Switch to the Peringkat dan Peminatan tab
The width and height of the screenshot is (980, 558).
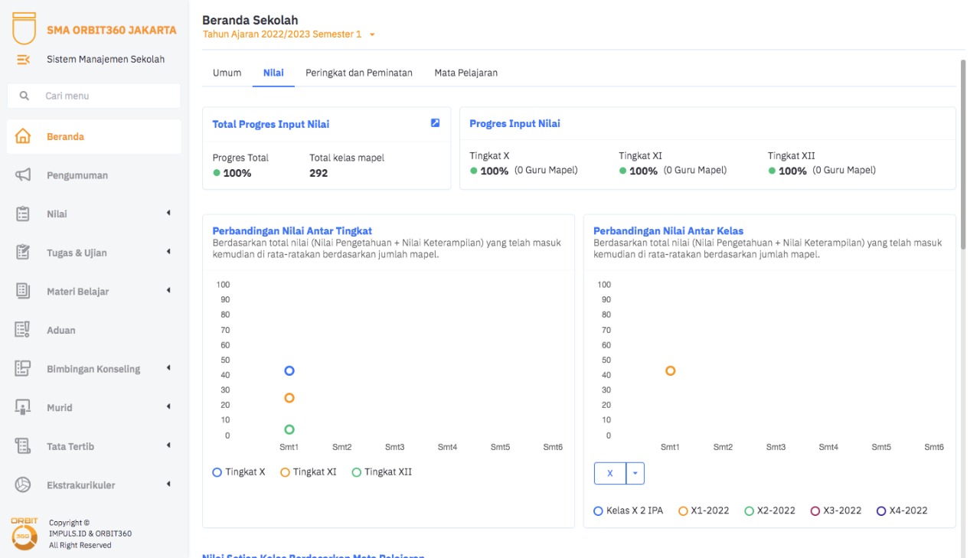point(358,73)
